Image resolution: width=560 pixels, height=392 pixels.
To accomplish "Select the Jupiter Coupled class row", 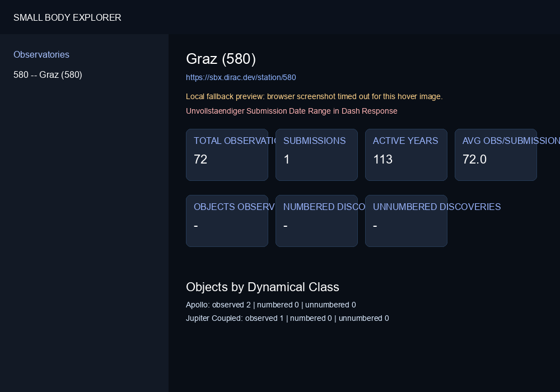I will click(287, 318).
